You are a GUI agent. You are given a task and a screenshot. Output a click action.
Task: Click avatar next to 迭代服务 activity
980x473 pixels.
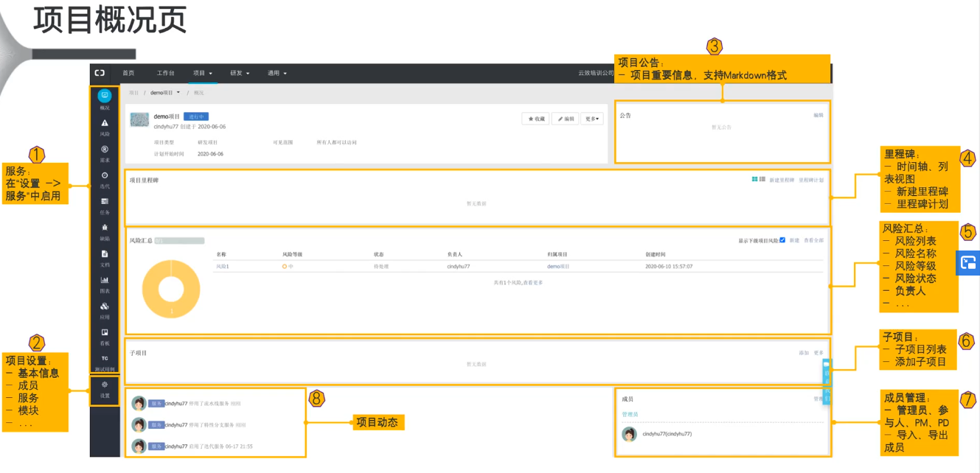tap(138, 446)
